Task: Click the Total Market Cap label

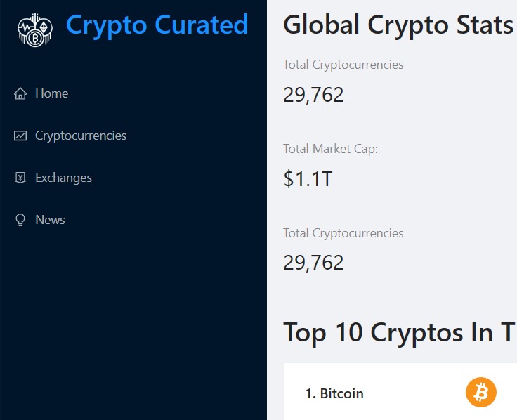Action: [x=330, y=149]
